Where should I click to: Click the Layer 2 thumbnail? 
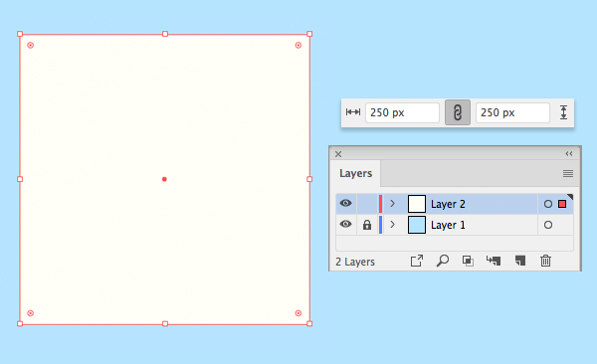[x=417, y=204]
